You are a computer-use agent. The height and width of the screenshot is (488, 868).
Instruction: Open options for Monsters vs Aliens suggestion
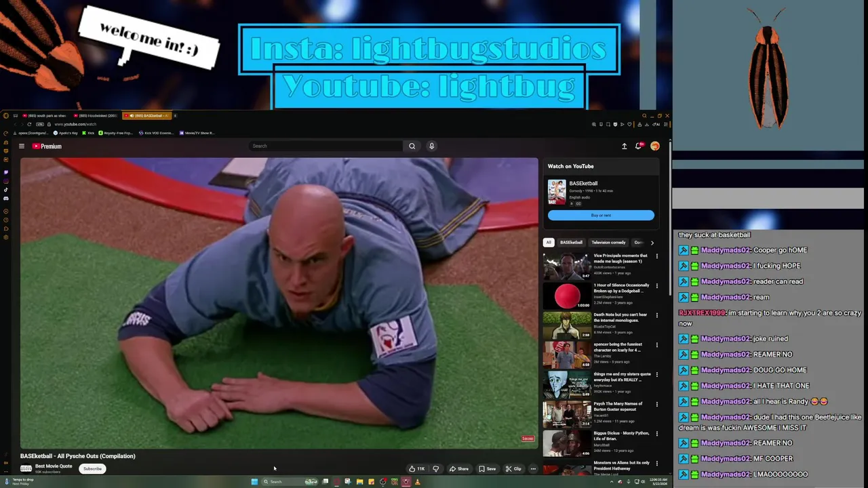(656, 464)
